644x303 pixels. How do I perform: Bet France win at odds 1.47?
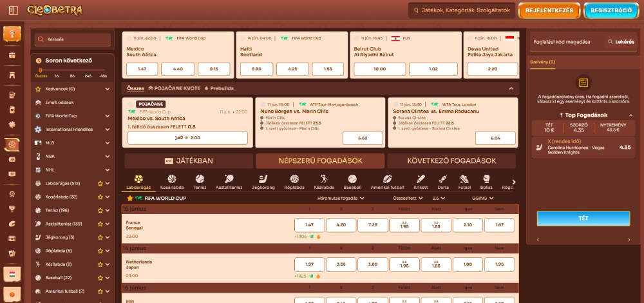coord(309,225)
